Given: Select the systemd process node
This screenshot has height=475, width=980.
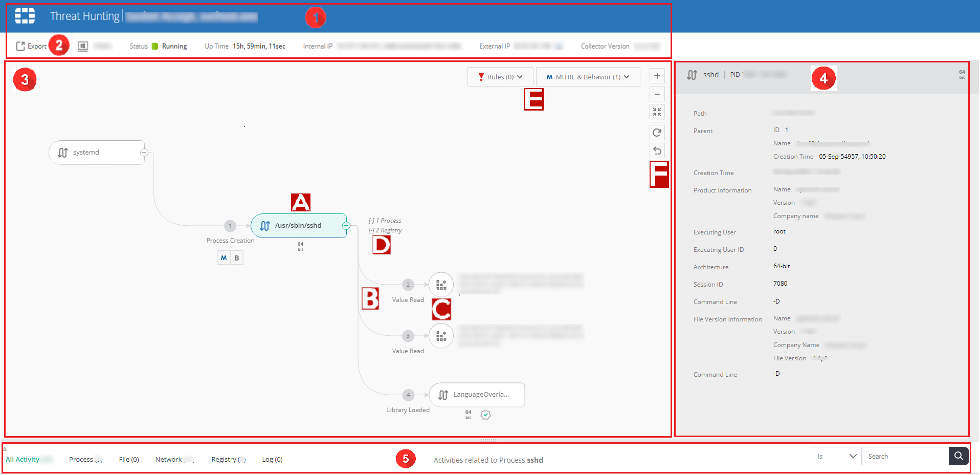Looking at the screenshot, I should tap(97, 153).
